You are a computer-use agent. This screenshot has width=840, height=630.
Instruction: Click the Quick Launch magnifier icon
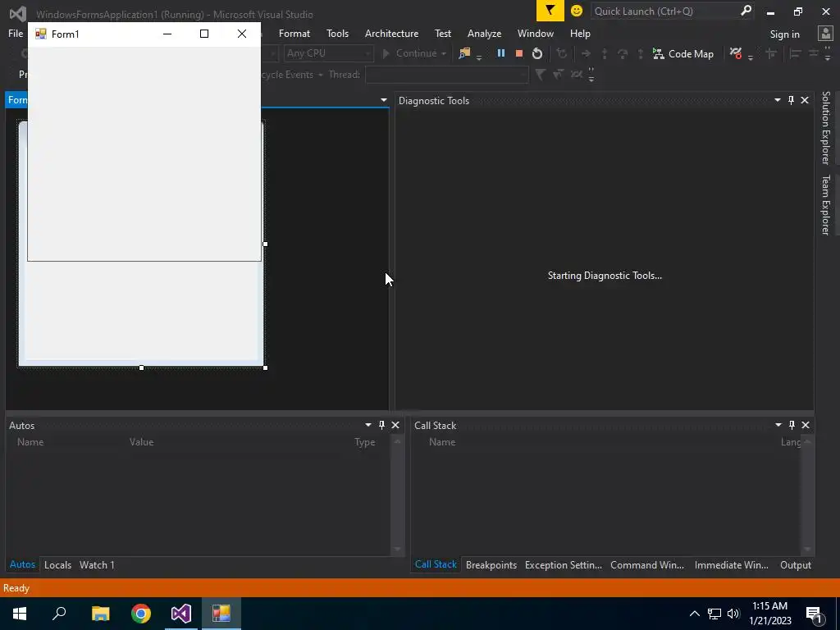746,11
